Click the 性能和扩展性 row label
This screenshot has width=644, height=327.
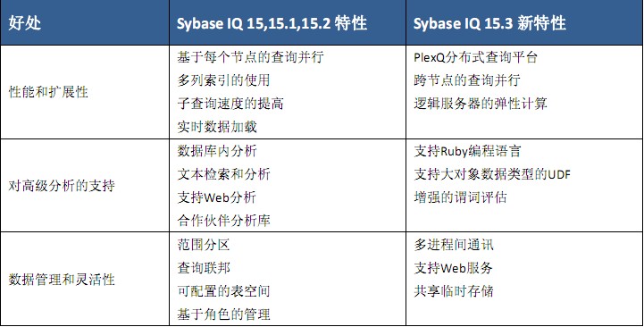coord(48,92)
